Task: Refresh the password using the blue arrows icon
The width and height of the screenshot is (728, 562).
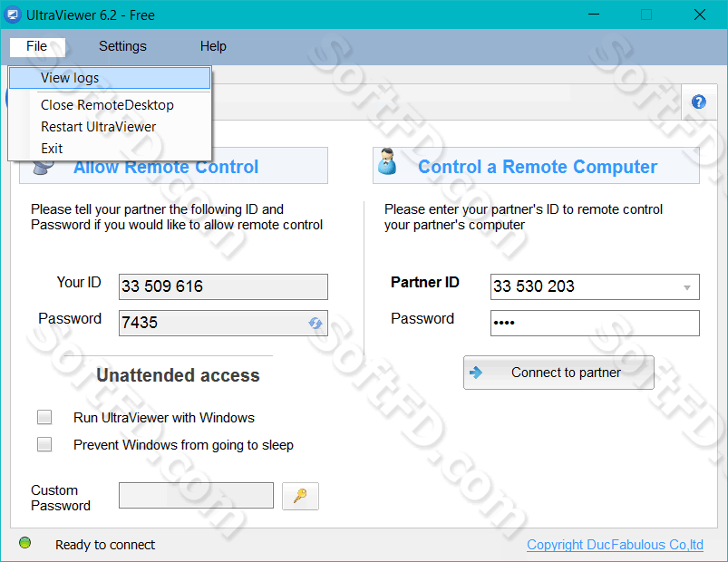Action: coord(315,323)
